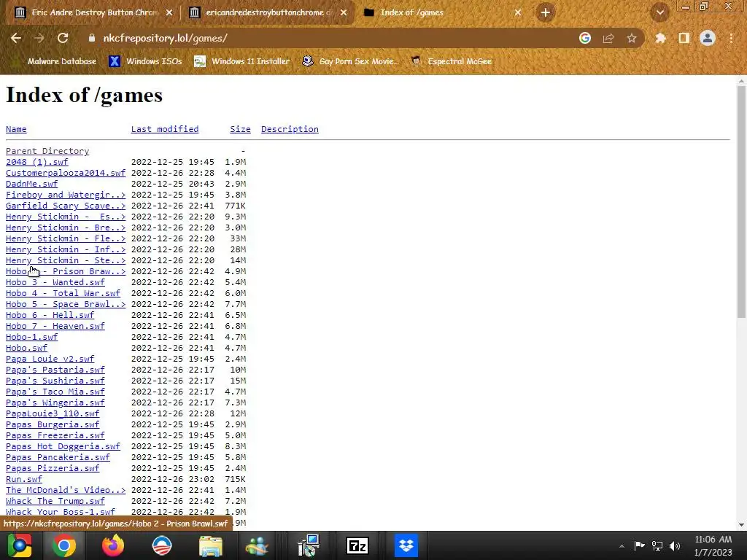Open Hobo-1.swf file
747x560 pixels.
[31, 337]
